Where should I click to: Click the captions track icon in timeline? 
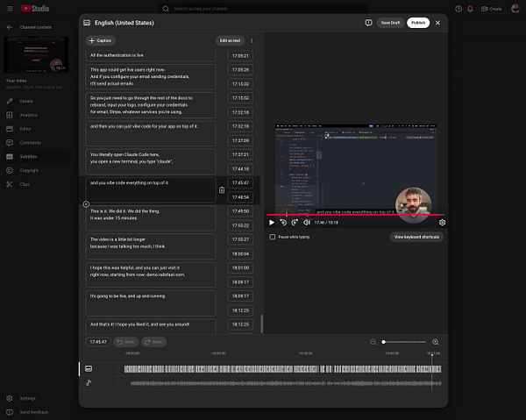89,368
